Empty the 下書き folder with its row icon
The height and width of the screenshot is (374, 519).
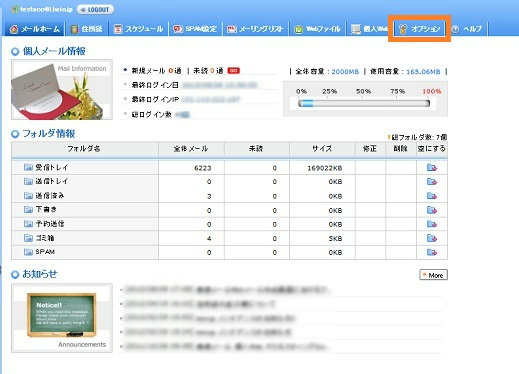432,210
